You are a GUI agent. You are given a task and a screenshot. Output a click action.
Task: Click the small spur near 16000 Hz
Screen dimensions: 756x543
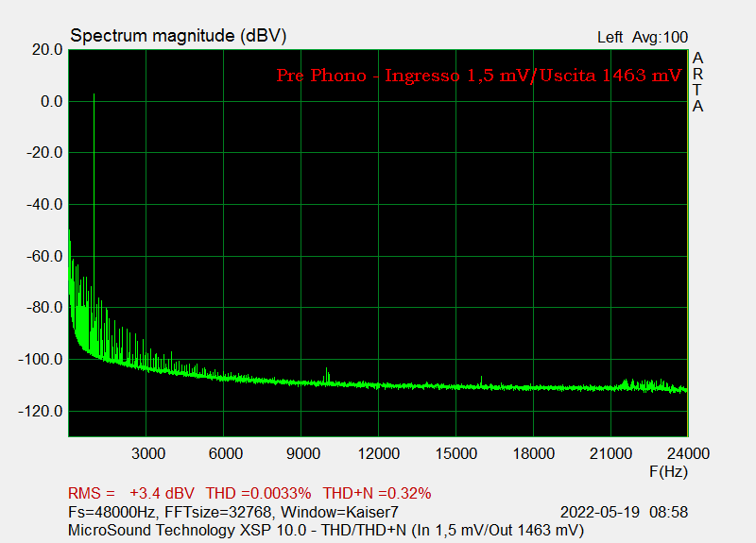point(481,380)
